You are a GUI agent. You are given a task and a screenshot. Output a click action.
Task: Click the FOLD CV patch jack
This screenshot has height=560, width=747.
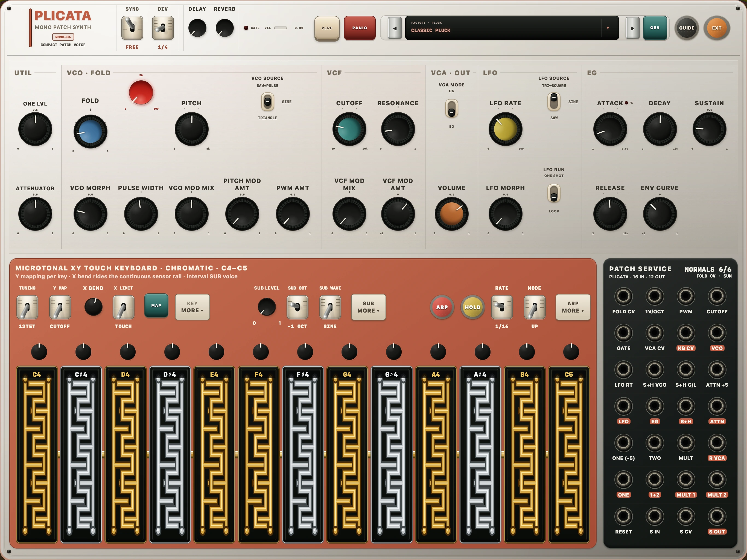623,296
